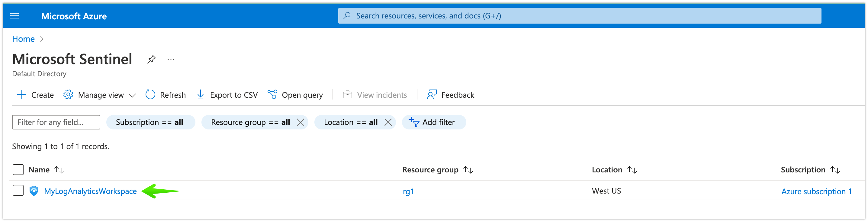Click the Resource group column header
Screen dimensions: 868x222
click(x=430, y=170)
